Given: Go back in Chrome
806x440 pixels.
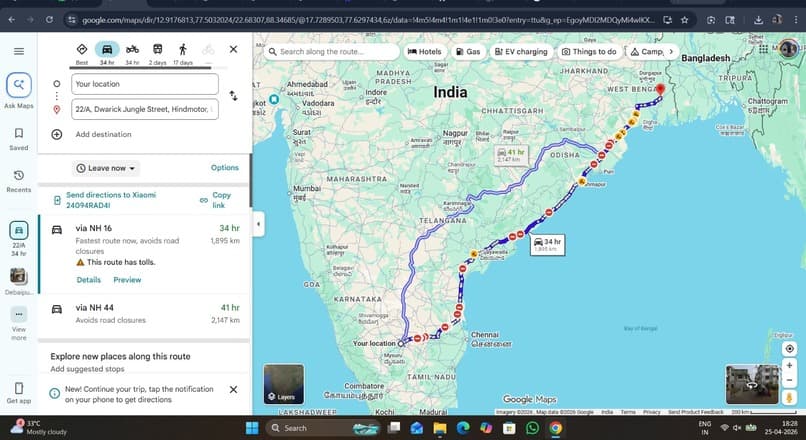Looking at the screenshot, I should pyautogui.click(x=11, y=20).
